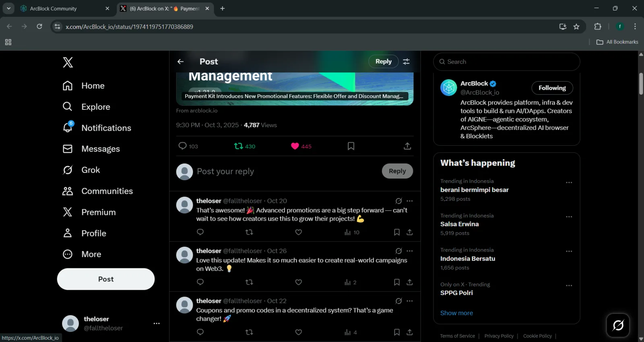Image resolution: width=644 pixels, height=342 pixels.
Task: Like the Oct 26 comment
Action: pos(299,282)
